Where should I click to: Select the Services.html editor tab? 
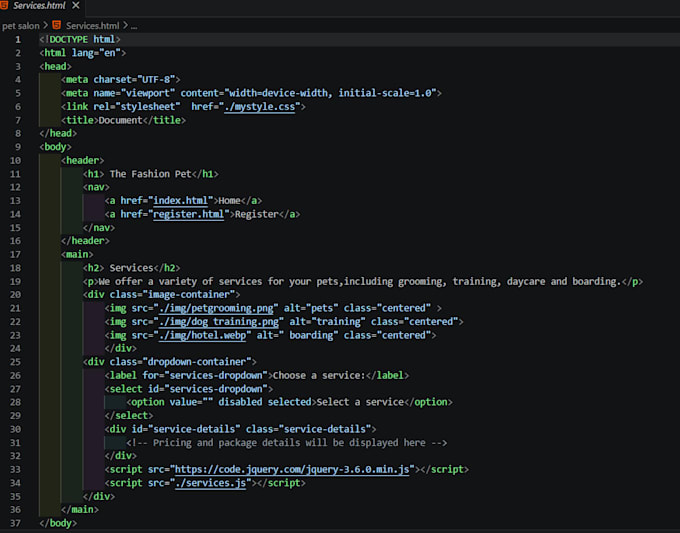[x=41, y=6]
